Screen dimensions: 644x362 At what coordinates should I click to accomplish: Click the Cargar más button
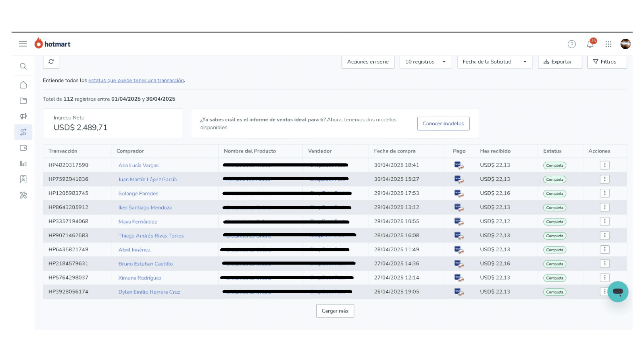click(x=335, y=311)
